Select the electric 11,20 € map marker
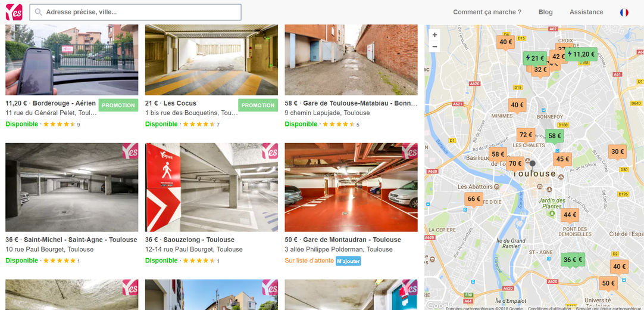This screenshot has height=310, width=644. point(581,54)
